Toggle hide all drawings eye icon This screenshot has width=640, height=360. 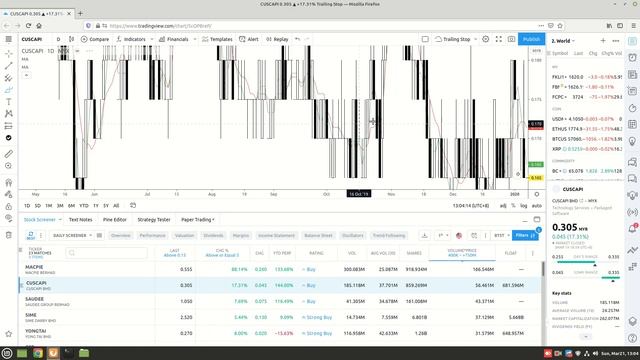point(9,218)
